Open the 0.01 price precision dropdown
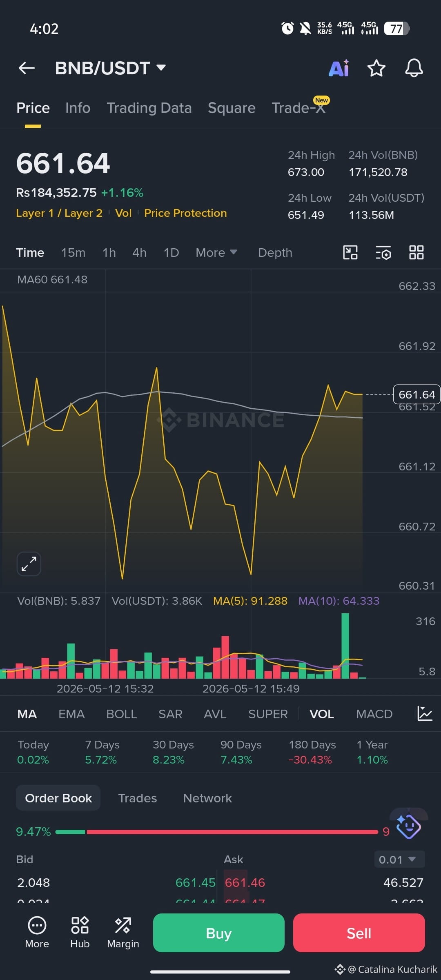 click(x=399, y=860)
